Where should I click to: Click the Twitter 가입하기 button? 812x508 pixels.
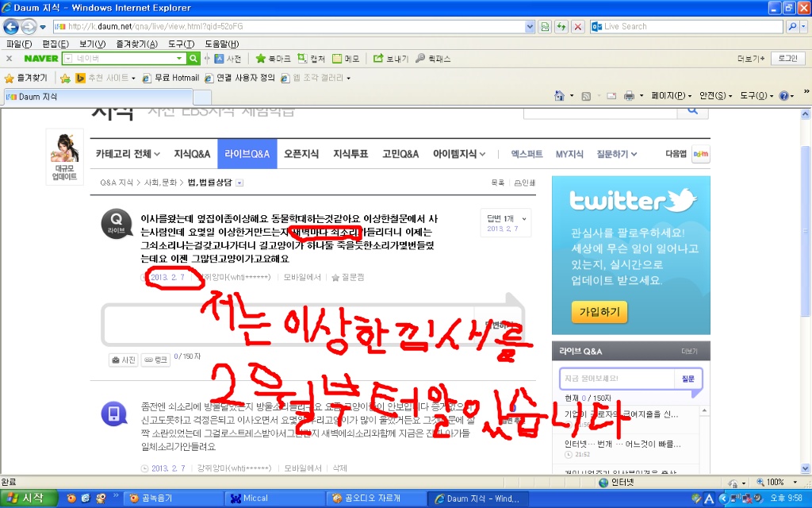pos(599,312)
